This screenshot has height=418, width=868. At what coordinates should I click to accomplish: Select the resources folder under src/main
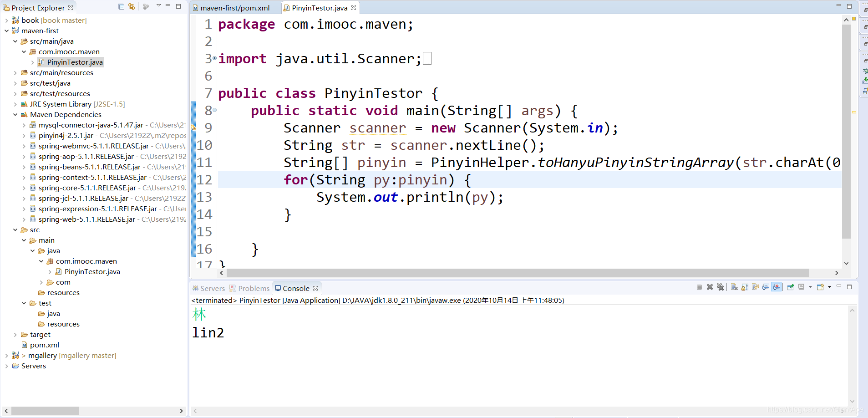(x=63, y=292)
